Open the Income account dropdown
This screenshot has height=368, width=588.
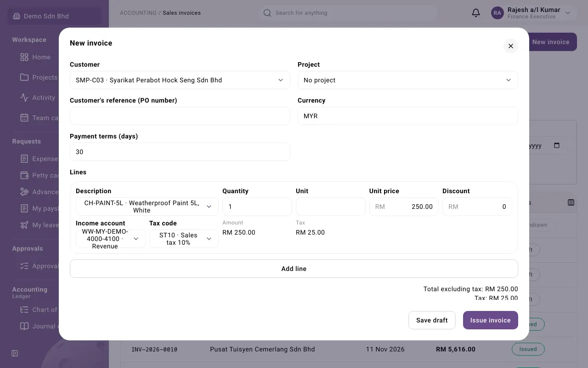pos(111,239)
